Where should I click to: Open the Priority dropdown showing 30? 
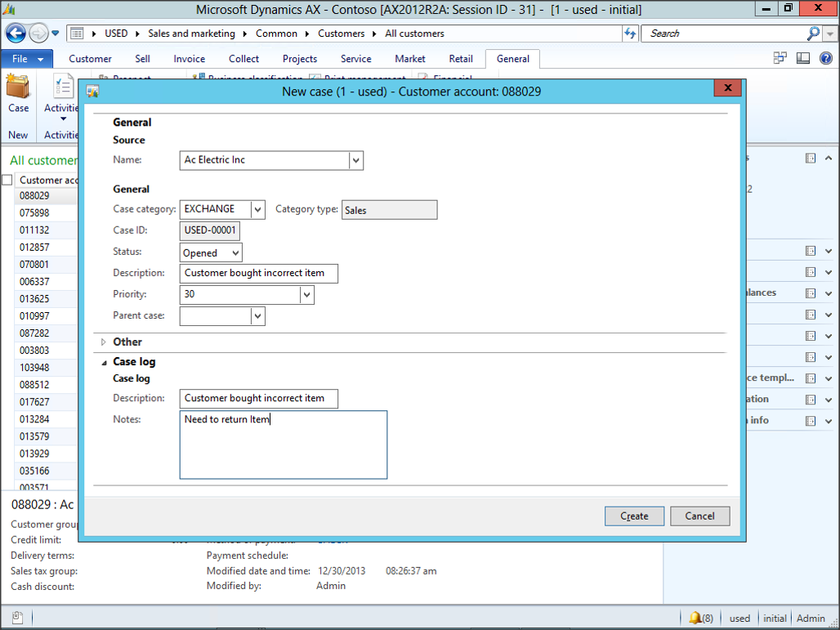pyautogui.click(x=306, y=294)
